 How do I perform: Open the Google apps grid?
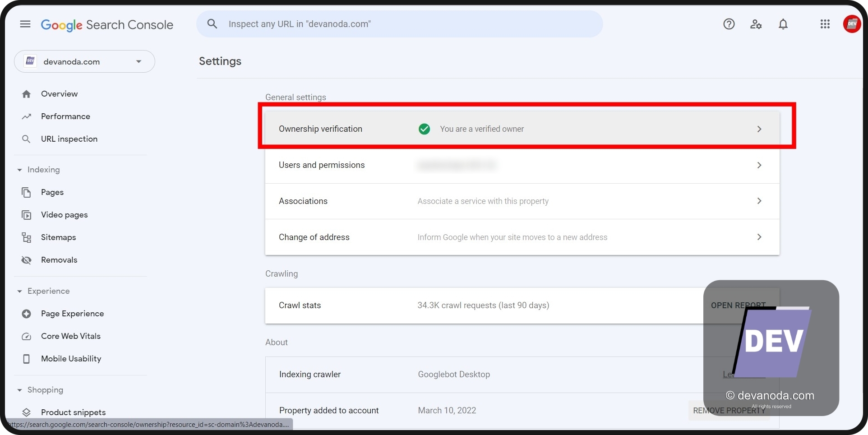click(825, 24)
